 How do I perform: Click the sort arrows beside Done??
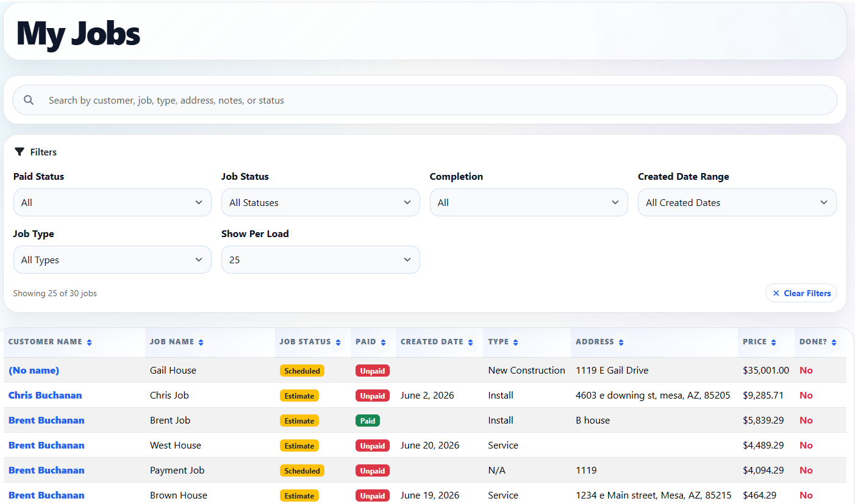pyautogui.click(x=834, y=343)
